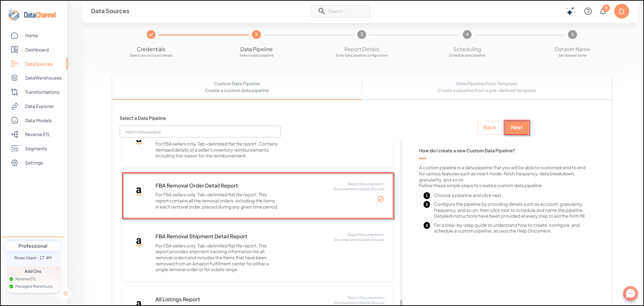
Task: Click the Segments icon
Action: coord(15,149)
